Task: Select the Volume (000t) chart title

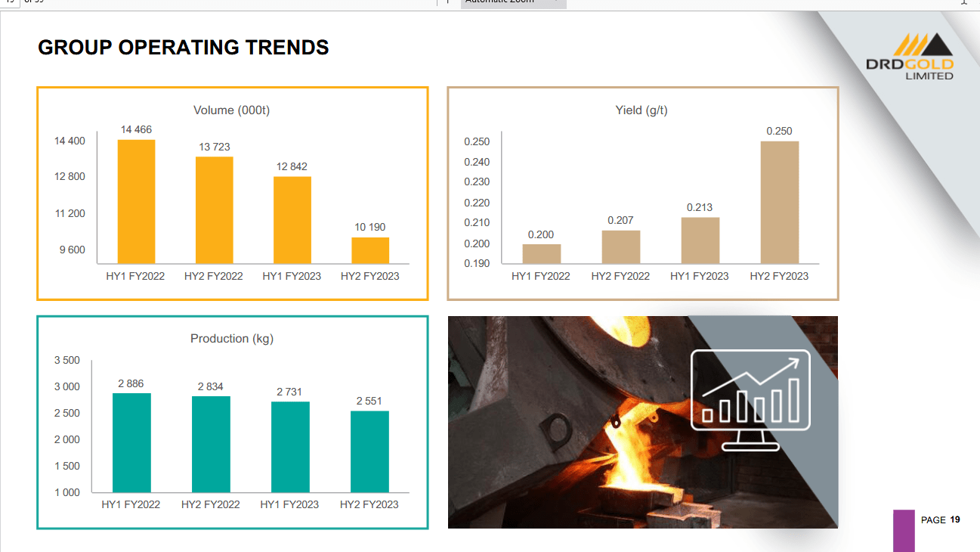Action: (231, 110)
